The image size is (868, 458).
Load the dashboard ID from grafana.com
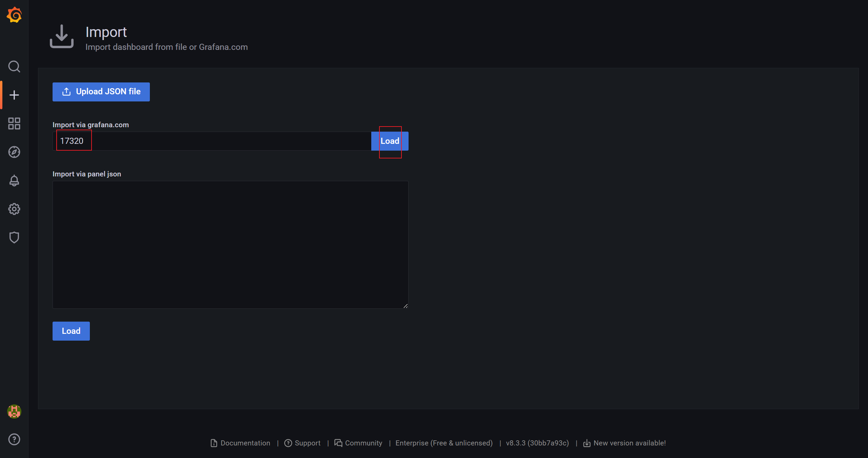click(x=390, y=141)
